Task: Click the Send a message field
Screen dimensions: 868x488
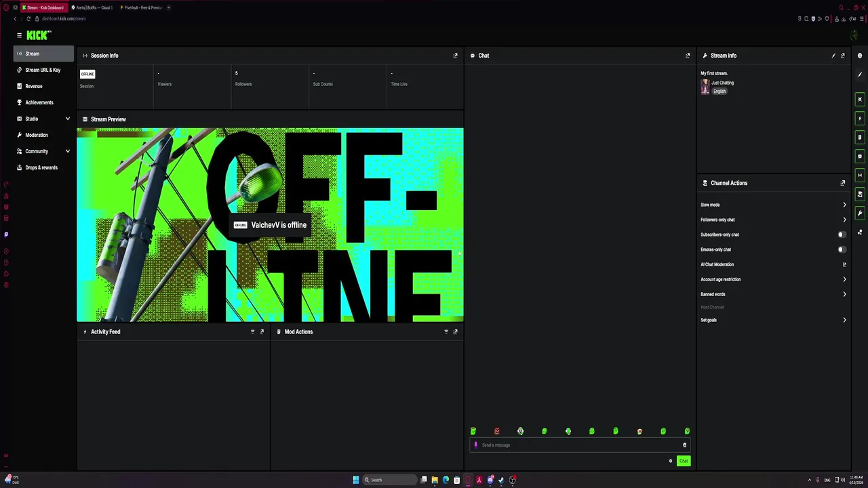Action: [x=580, y=445]
